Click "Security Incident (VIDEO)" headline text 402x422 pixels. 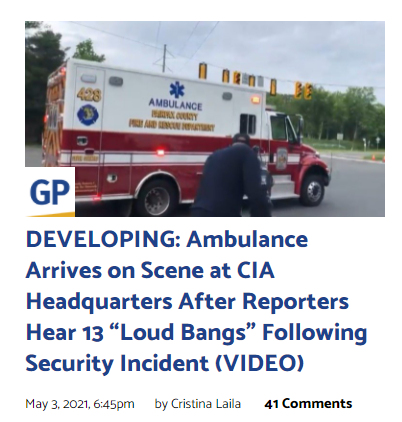click(165, 363)
